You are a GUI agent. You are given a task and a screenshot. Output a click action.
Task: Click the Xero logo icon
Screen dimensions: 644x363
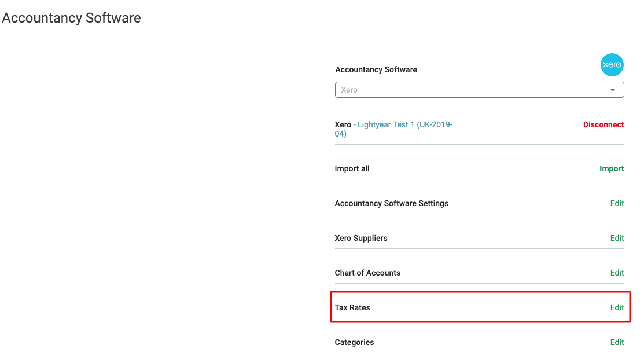click(612, 64)
